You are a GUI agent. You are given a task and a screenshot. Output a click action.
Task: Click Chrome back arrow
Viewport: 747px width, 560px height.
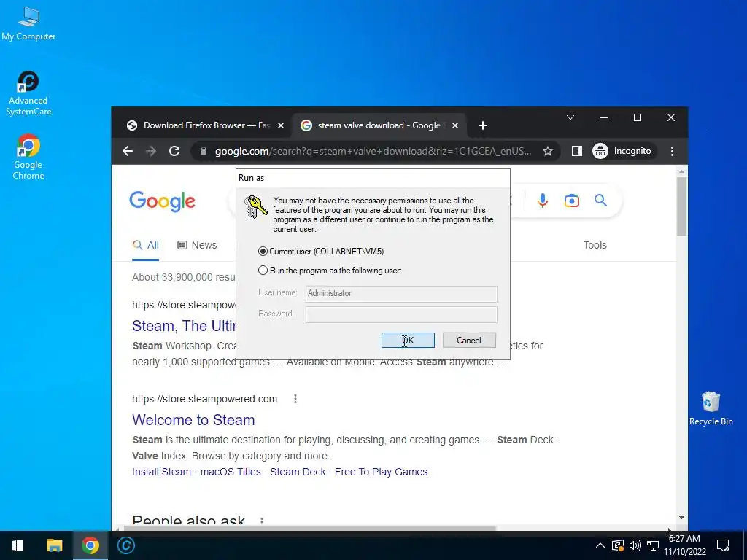coord(128,151)
